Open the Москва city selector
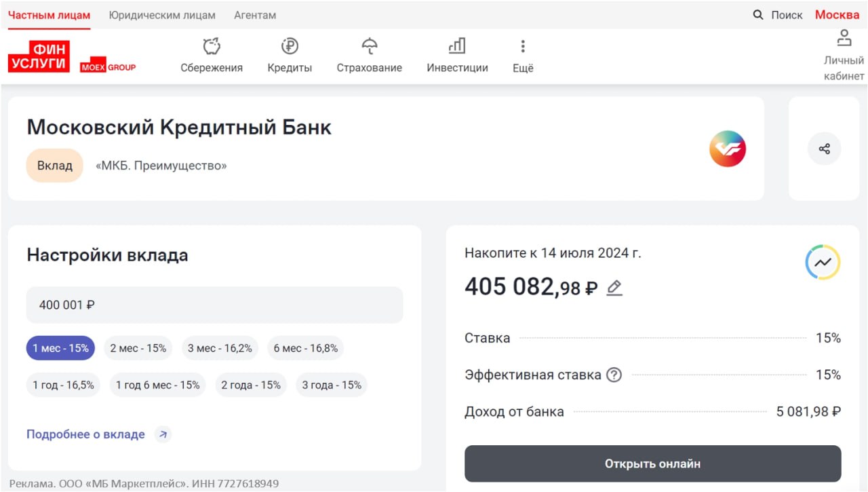 (837, 15)
